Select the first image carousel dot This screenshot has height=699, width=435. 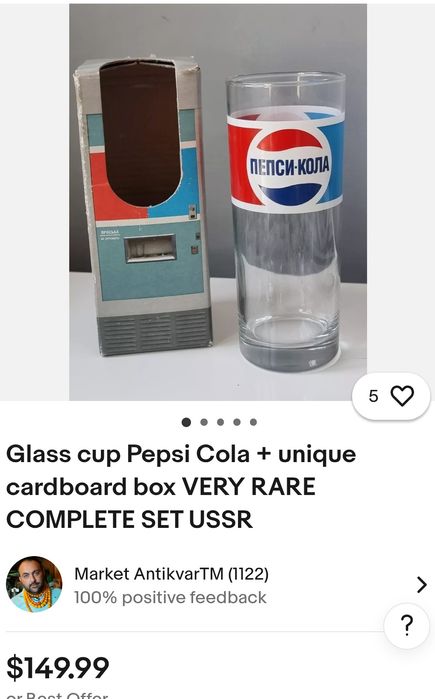coord(186,422)
